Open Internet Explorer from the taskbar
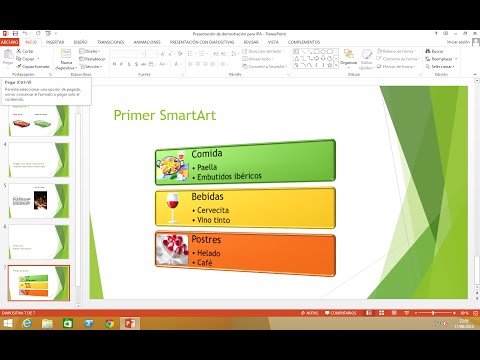Screen dimensions: 480x360 (x=27, y=323)
